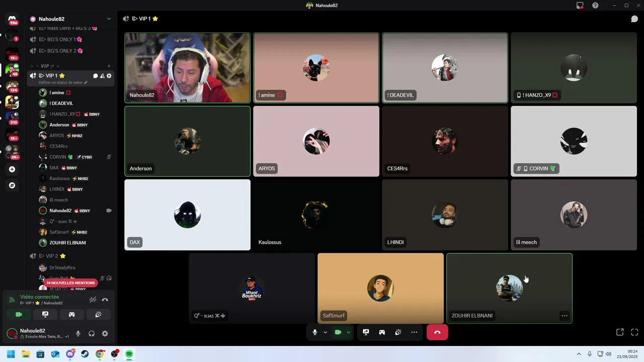Jump to 14 nouvelles mentions

click(x=70, y=283)
